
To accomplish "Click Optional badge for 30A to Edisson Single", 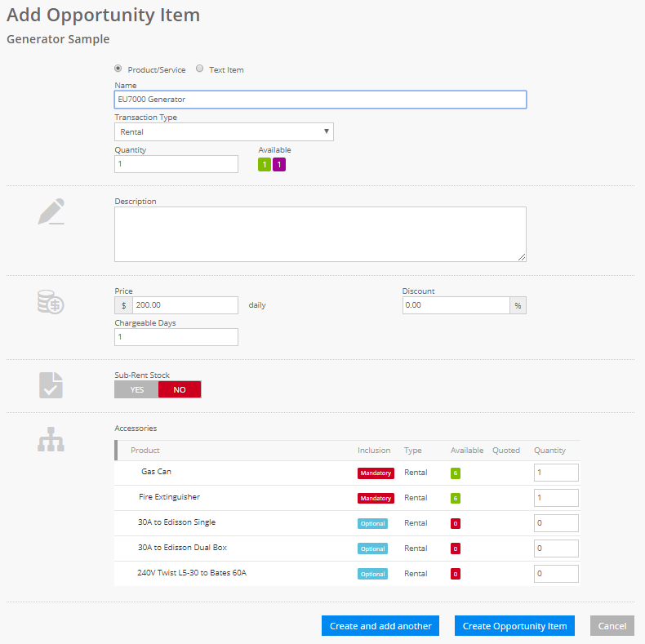I will 372,524.
